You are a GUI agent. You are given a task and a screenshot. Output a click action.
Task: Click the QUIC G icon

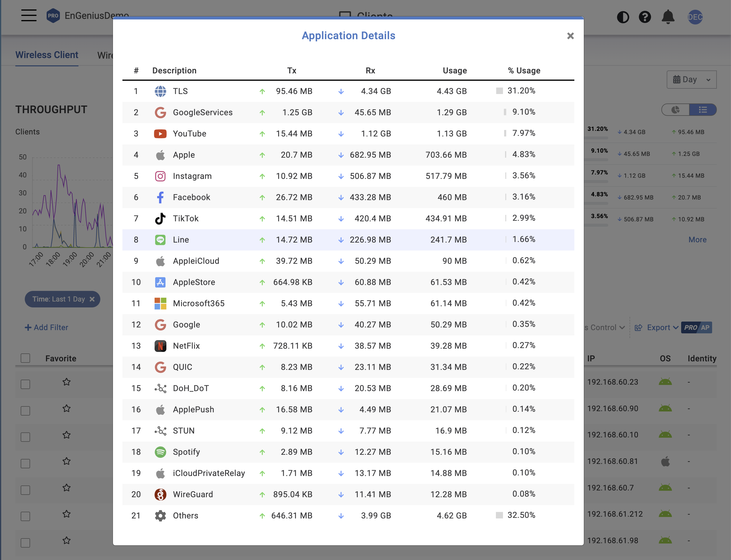click(x=160, y=367)
